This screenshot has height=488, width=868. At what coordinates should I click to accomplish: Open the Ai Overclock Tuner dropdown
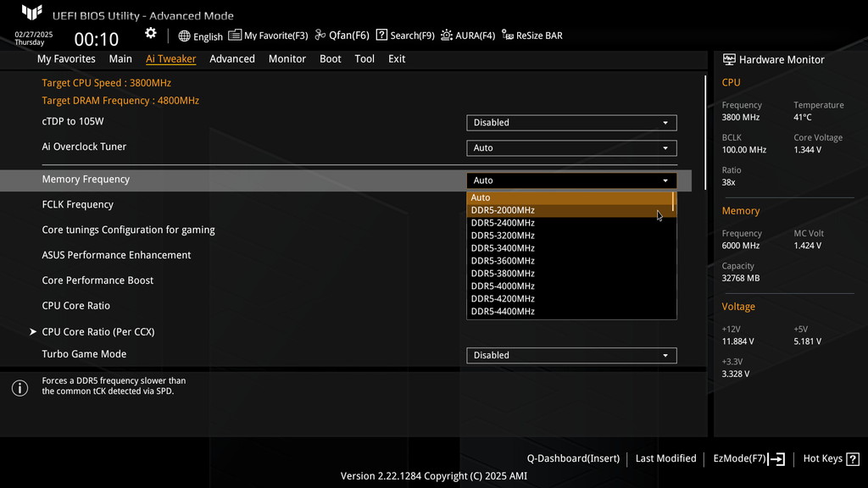click(571, 147)
